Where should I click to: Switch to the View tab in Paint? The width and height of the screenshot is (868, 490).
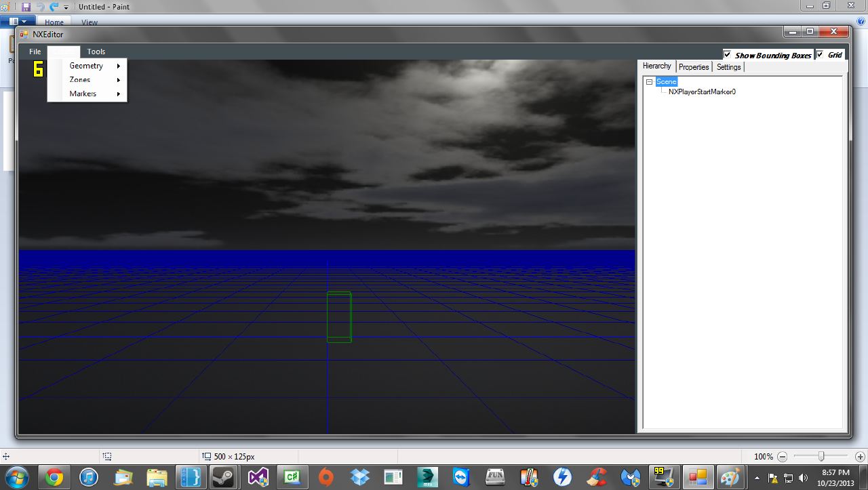tap(90, 22)
